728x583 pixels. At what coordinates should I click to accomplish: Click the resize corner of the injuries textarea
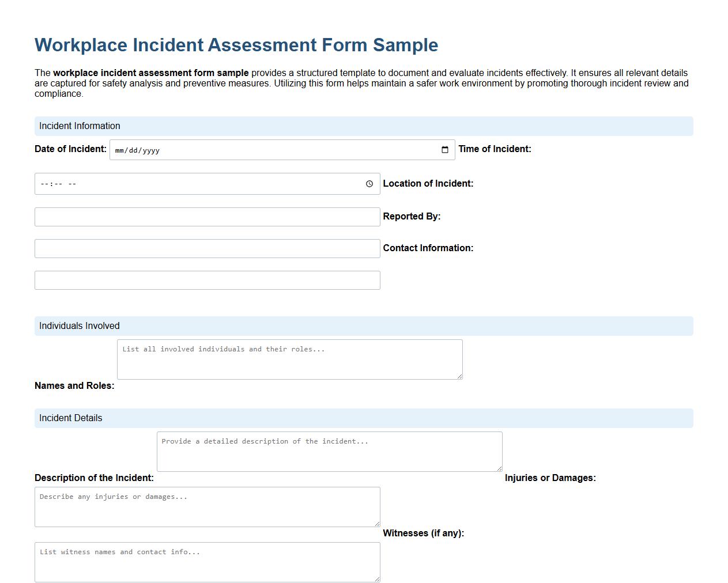point(377,523)
